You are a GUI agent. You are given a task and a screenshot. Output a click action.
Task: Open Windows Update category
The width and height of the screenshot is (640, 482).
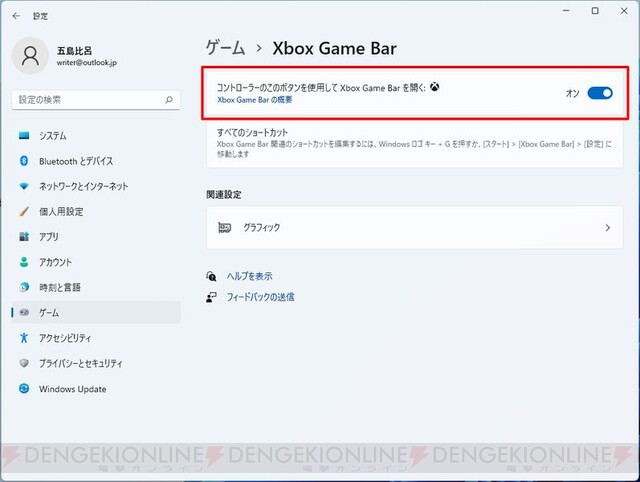pyautogui.click(x=96, y=389)
